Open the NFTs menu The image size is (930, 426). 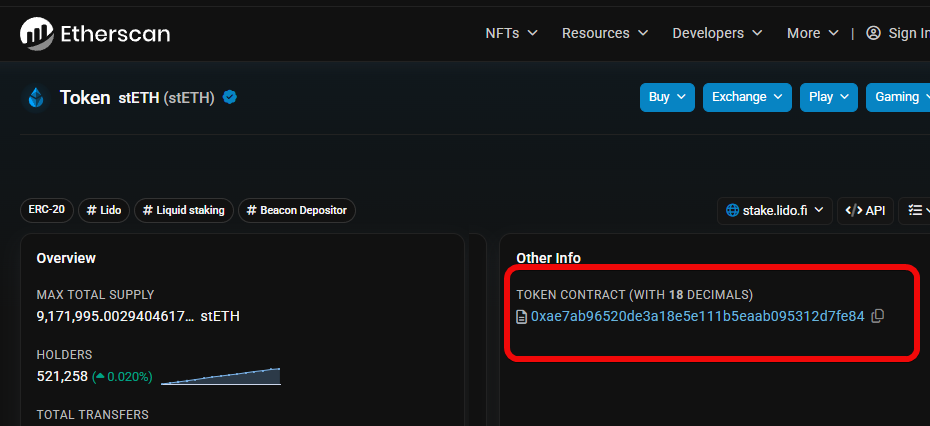pos(511,33)
